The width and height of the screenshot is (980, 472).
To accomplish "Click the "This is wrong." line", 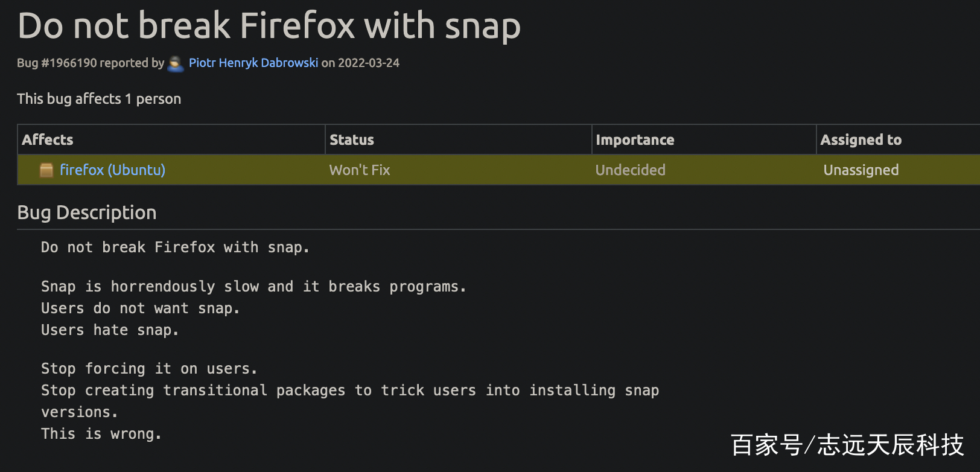I will (x=101, y=434).
